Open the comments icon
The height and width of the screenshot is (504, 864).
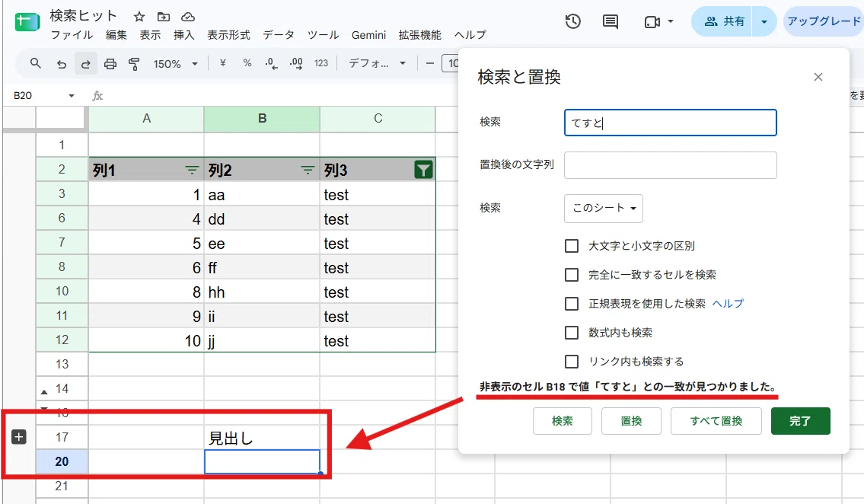pyautogui.click(x=610, y=22)
